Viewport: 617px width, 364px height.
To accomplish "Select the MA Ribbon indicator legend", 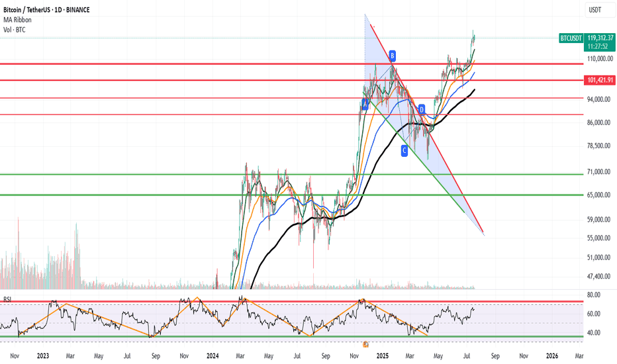I will tap(17, 20).
